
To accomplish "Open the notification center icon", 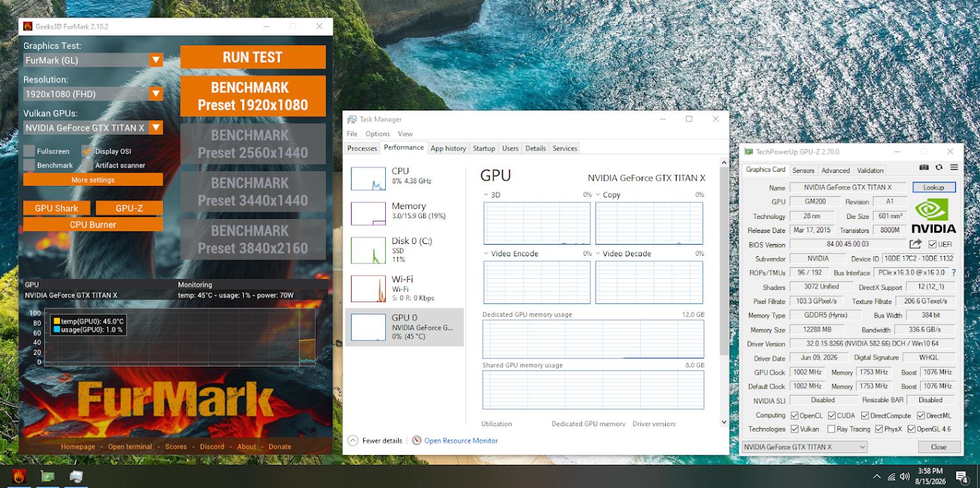I will pyautogui.click(x=961, y=478).
